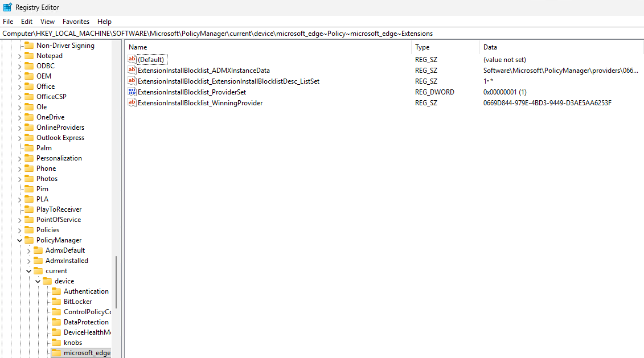Select the Authentication key in the tree

[86, 291]
